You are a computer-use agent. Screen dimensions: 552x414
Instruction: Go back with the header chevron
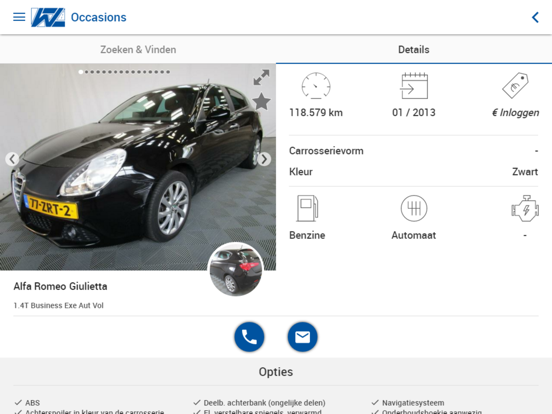pyautogui.click(x=535, y=17)
